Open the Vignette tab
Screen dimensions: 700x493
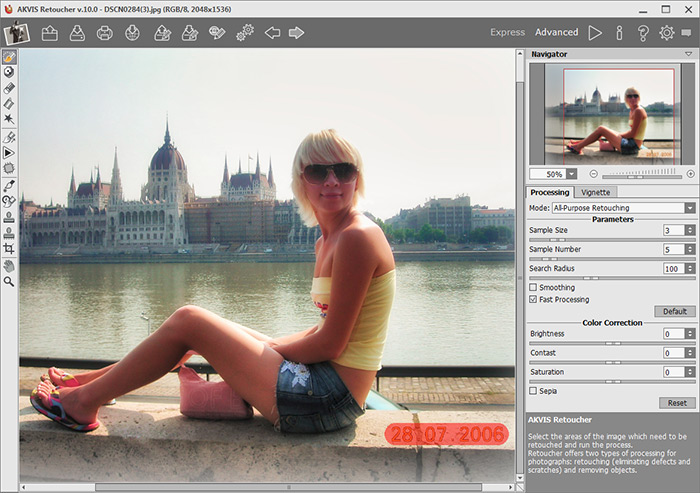(596, 192)
